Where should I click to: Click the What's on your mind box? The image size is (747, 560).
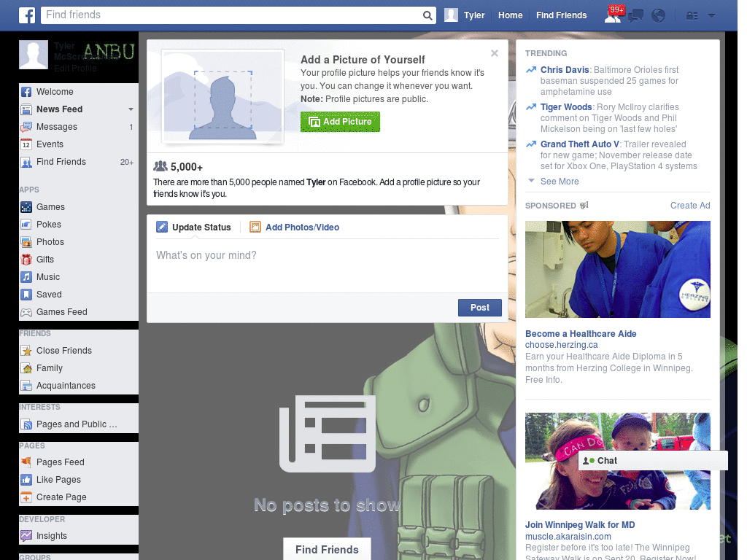click(328, 265)
